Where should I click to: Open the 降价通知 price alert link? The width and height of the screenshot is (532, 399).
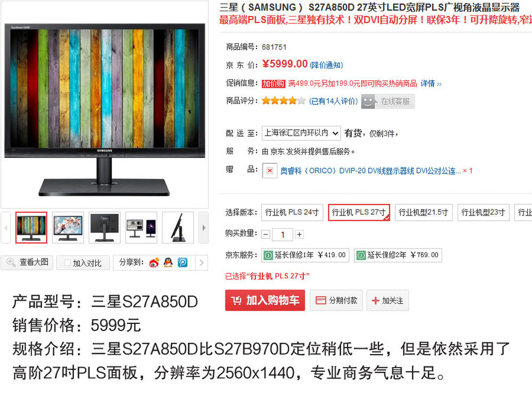(327, 65)
